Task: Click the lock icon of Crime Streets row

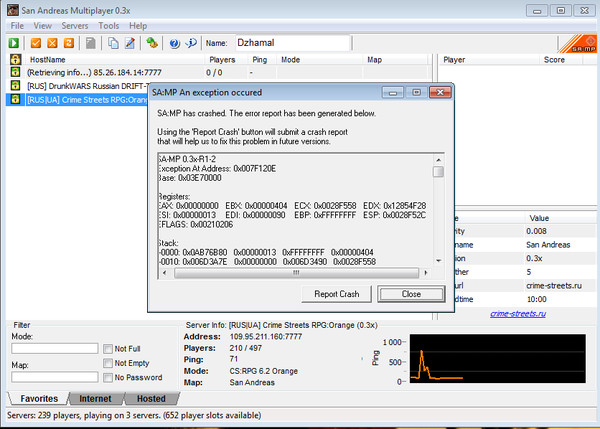Action: tap(15, 100)
